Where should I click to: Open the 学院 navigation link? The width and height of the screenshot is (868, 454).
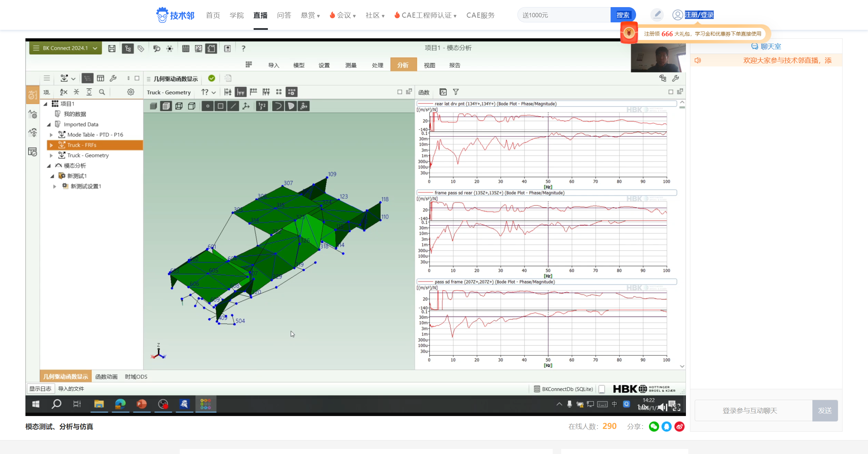click(237, 15)
